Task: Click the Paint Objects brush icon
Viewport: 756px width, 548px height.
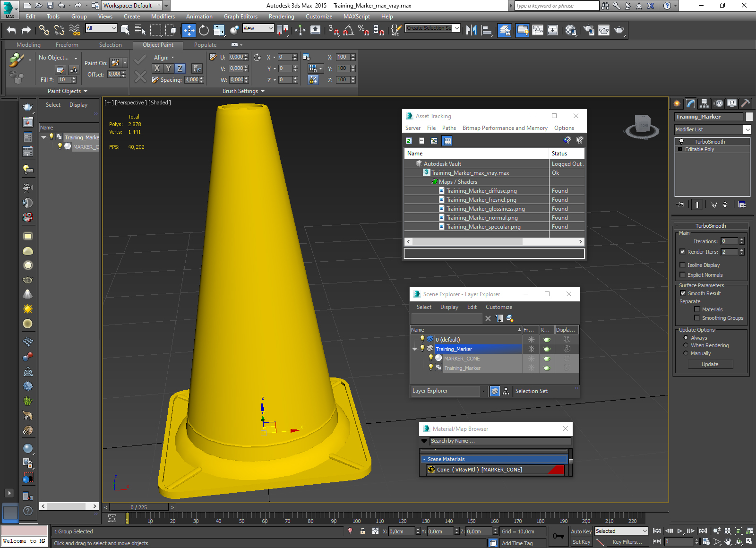Action: pos(17,60)
